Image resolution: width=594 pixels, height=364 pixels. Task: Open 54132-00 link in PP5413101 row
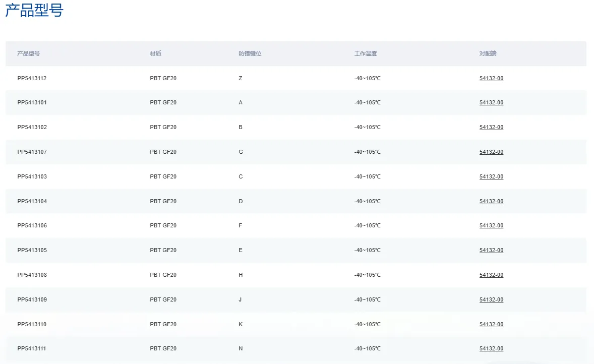[491, 103]
